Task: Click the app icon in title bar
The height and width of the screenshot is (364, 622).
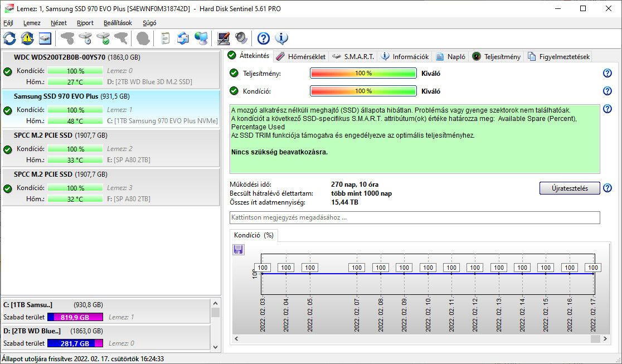Action: pyautogui.click(x=8, y=8)
